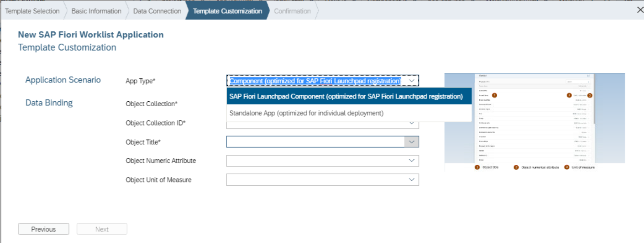Open the Object Collection ID dropdown arrow
644x243 pixels.
click(x=411, y=123)
